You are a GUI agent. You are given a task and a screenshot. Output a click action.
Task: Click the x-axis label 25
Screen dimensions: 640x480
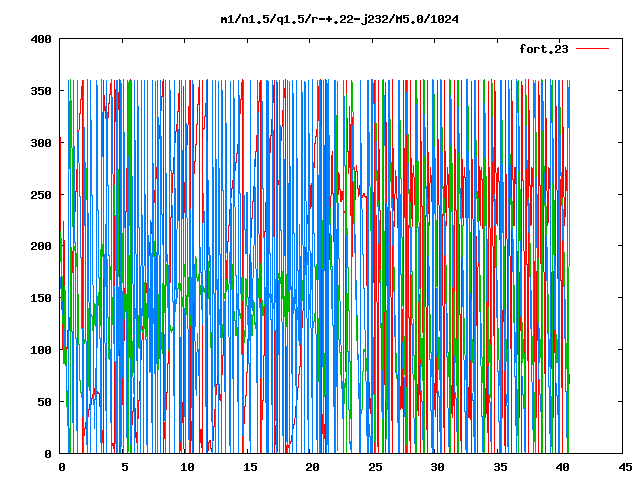[375, 467]
